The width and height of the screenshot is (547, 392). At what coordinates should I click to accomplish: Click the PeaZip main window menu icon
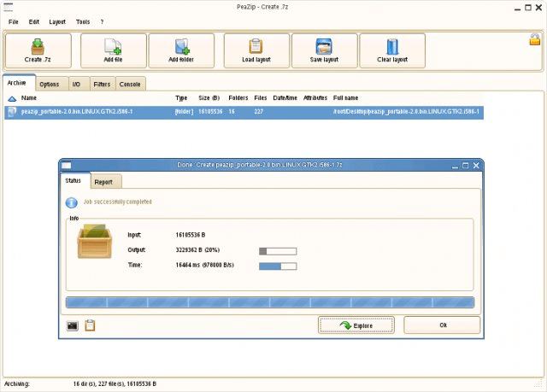point(8,7)
